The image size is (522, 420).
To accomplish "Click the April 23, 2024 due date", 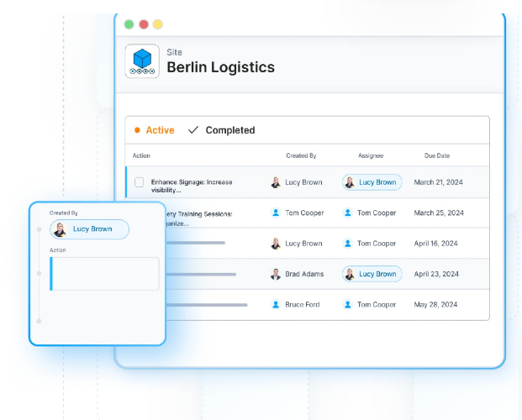I will tap(436, 274).
